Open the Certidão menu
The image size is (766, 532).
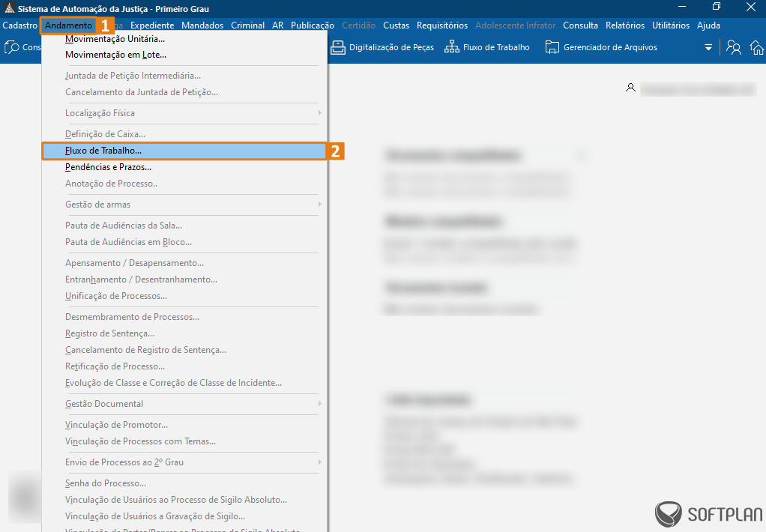358,25
